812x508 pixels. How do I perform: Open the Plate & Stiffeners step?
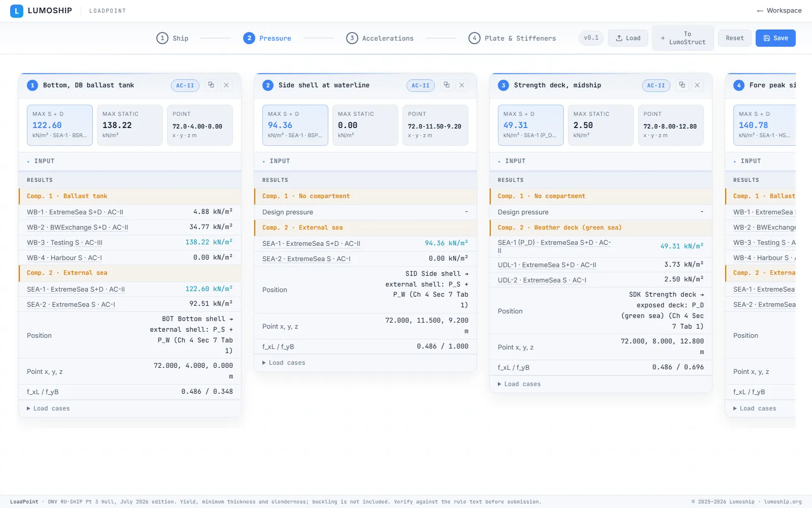pos(512,38)
